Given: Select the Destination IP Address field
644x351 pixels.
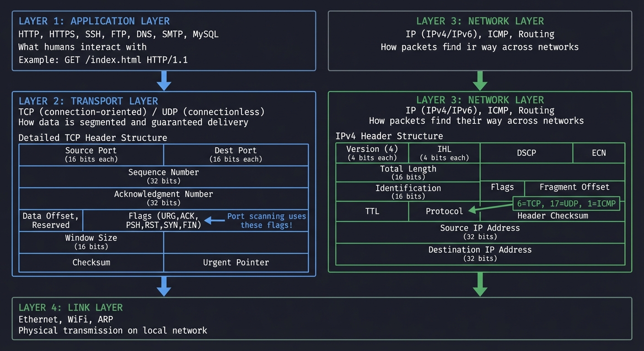Looking at the screenshot, I should click(x=480, y=254).
